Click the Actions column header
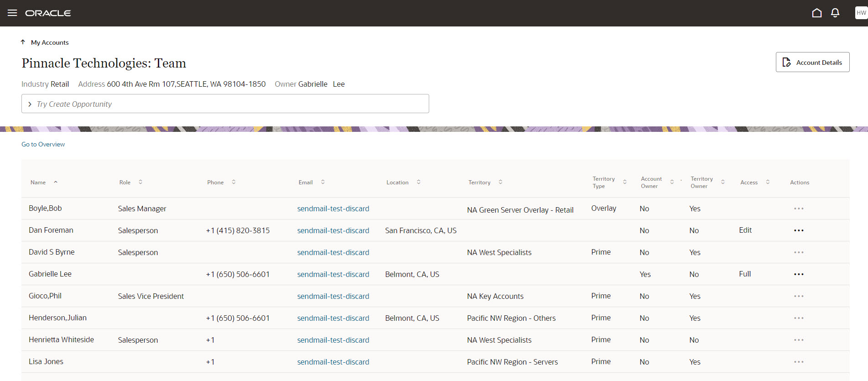 [800, 183]
